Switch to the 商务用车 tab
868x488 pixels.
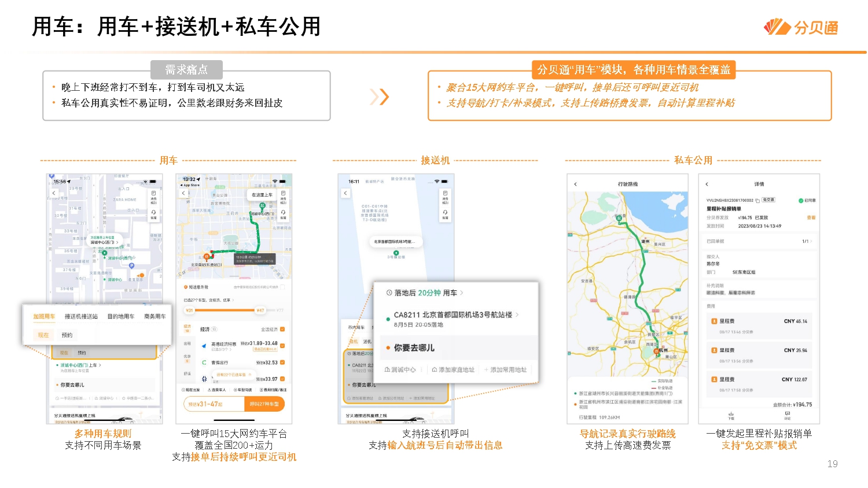coord(154,317)
